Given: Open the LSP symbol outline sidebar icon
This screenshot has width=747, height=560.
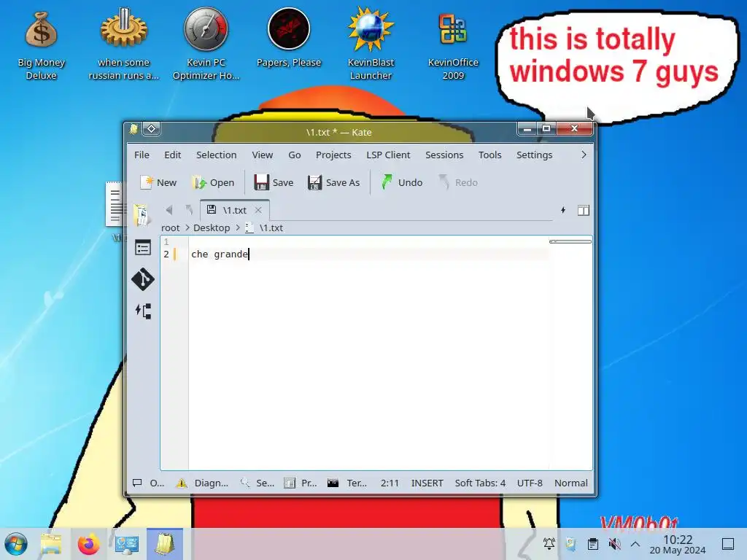Looking at the screenshot, I should tap(143, 311).
